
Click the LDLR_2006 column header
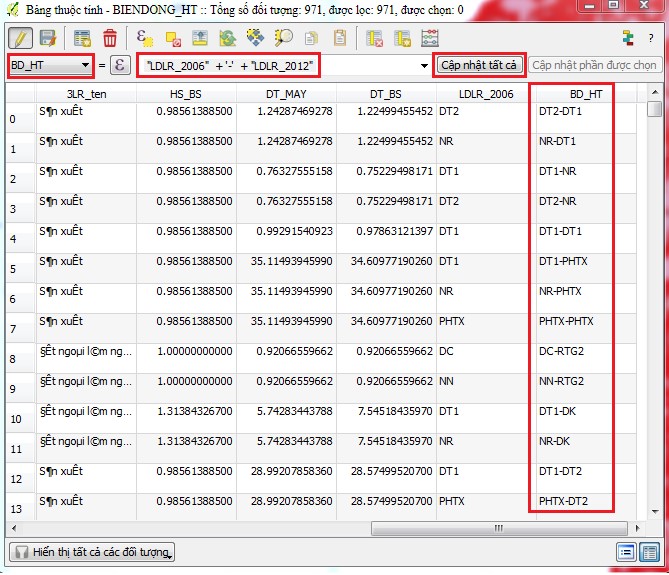tap(486, 94)
